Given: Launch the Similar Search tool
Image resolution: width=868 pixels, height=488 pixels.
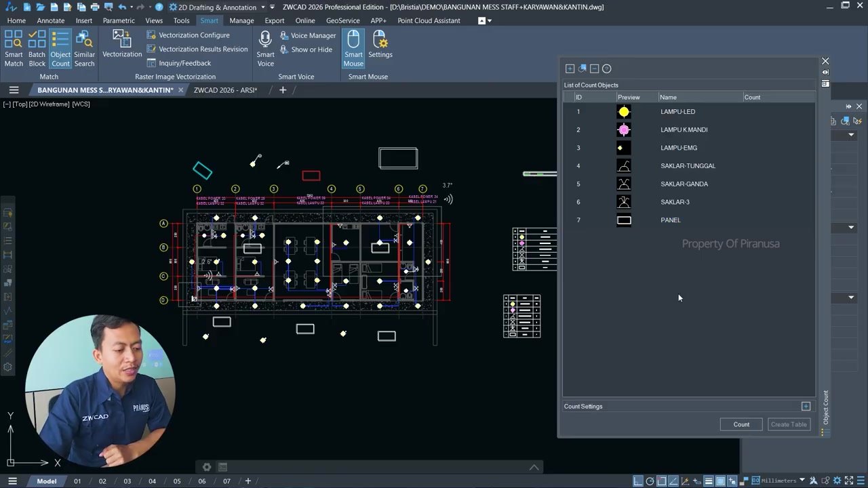Looking at the screenshot, I should pos(84,49).
